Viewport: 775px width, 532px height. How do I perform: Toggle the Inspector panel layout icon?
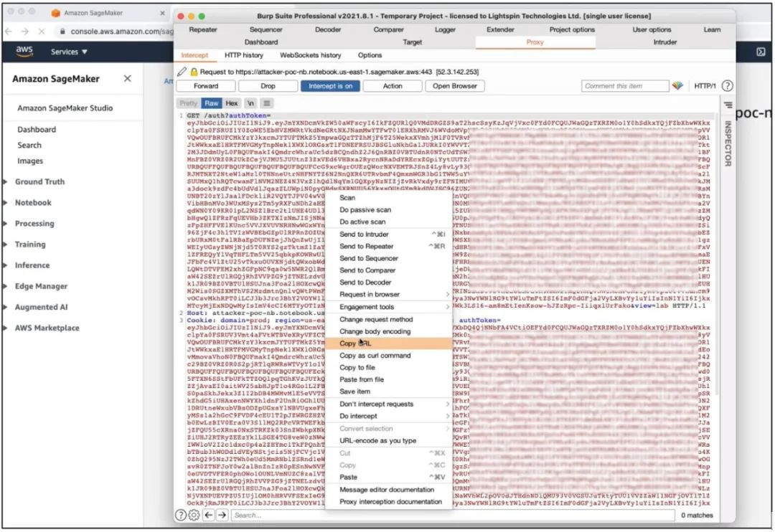tap(728, 105)
